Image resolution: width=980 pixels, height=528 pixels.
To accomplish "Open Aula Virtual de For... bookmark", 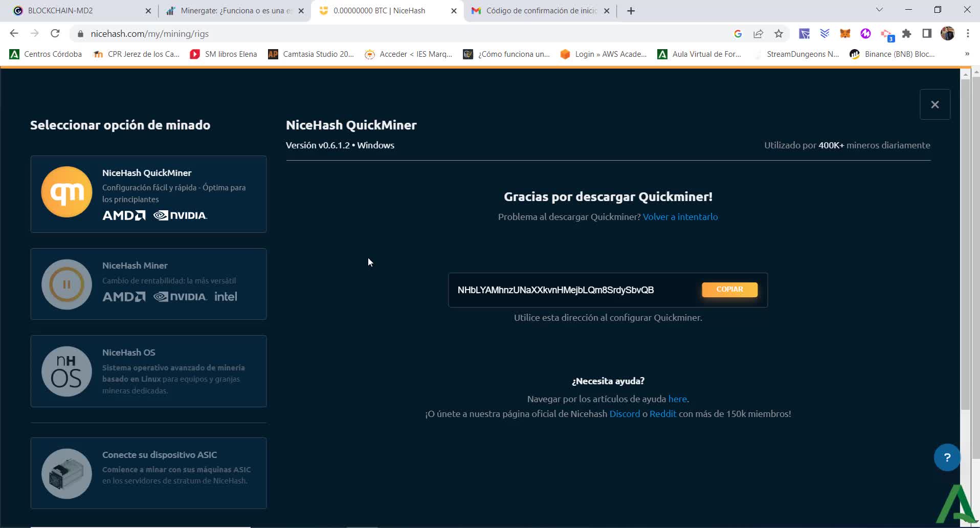I will pos(699,54).
